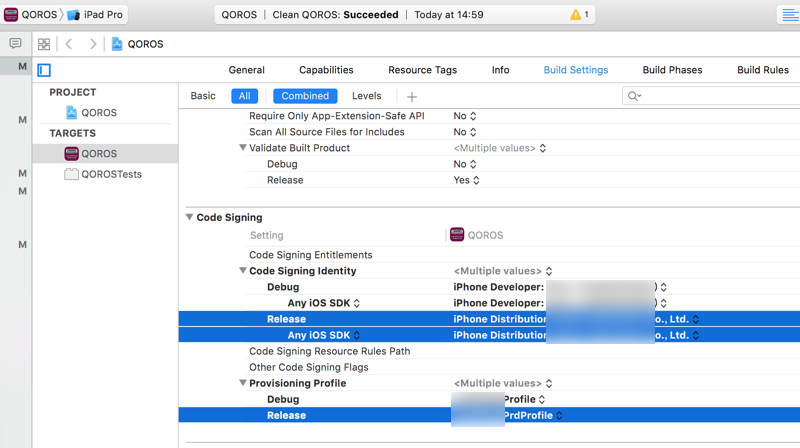Open the General tab
This screenshot has height=448, width=800.
[246, 70]
